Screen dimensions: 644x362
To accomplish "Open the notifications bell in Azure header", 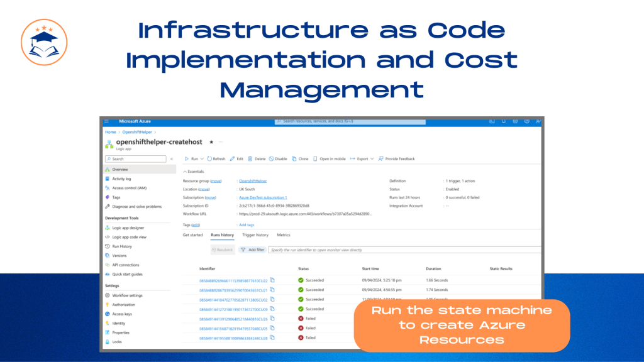I will tap(504, 121).
